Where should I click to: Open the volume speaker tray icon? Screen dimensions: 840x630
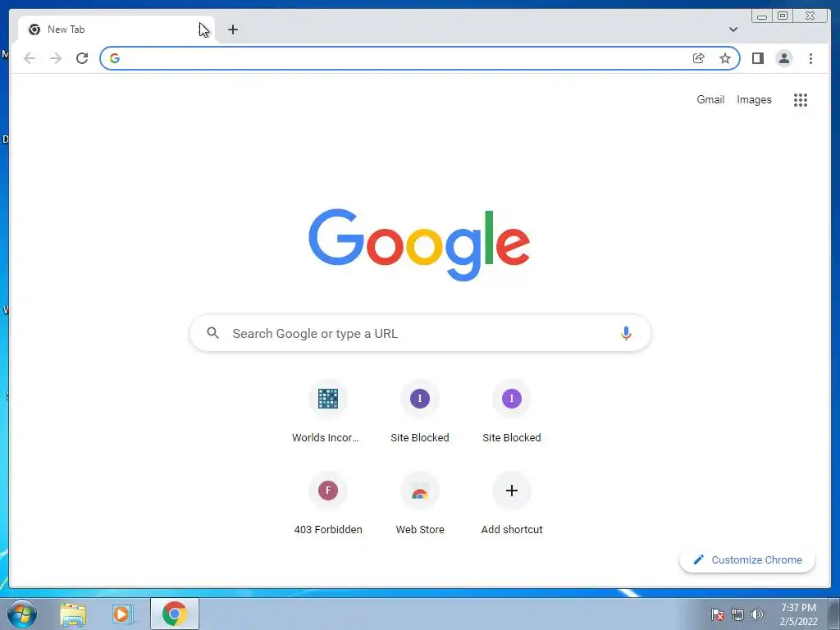tap(756, 614)
